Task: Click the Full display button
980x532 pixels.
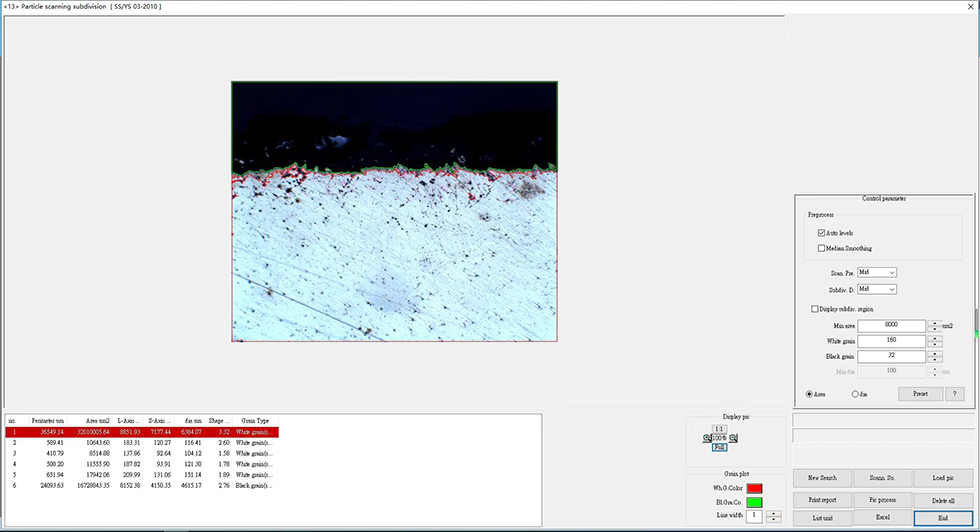Action: click(720, 447)
